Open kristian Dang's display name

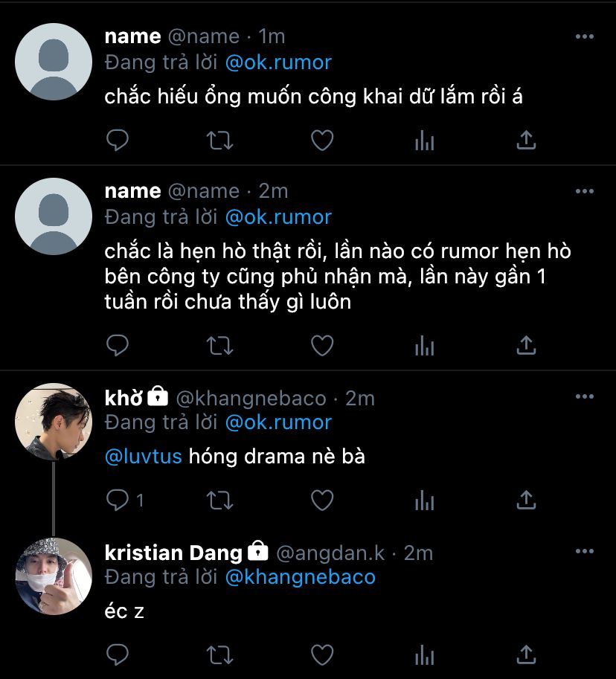click(174, 553)
